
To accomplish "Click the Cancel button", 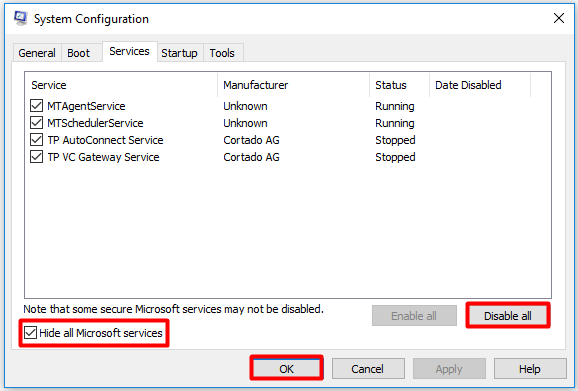I will pos(368,369).
